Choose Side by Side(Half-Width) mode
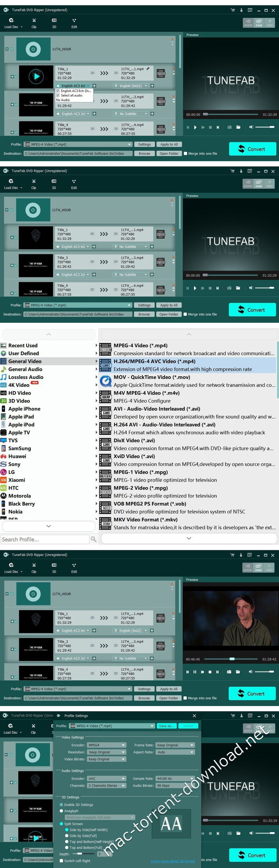Viewport: 279px width, 868px height. point(67,830)
